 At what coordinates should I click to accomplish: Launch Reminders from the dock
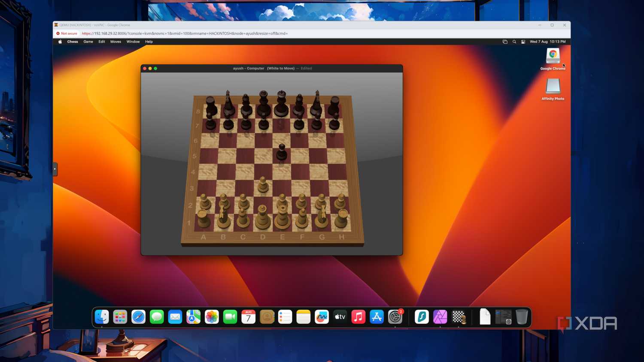click(x=285, y=317)
